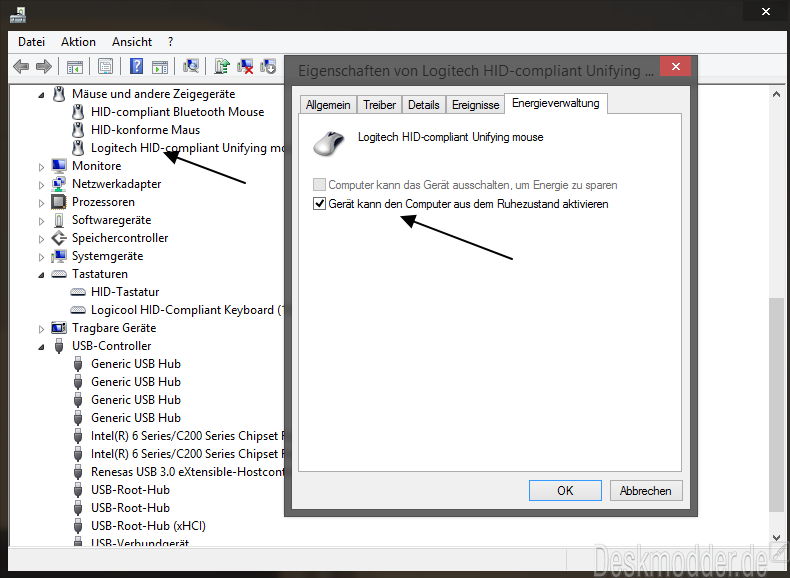The height and width of the screenshot is (578, 790).
Task: Collapse the Mäuse und andere Zeigegeräte node
Action: tap(41, 95)
